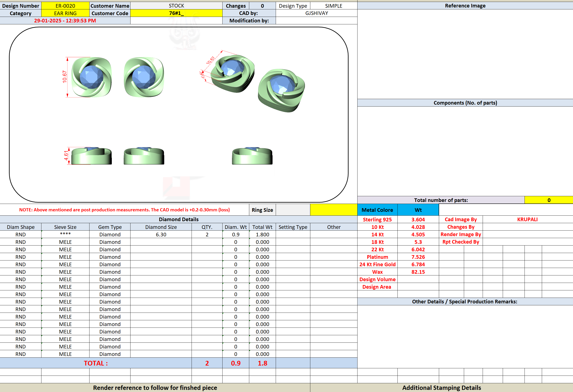Click the yellow Ring Size value cell
This screenshot has width=573, height=392.
[334, 210]
